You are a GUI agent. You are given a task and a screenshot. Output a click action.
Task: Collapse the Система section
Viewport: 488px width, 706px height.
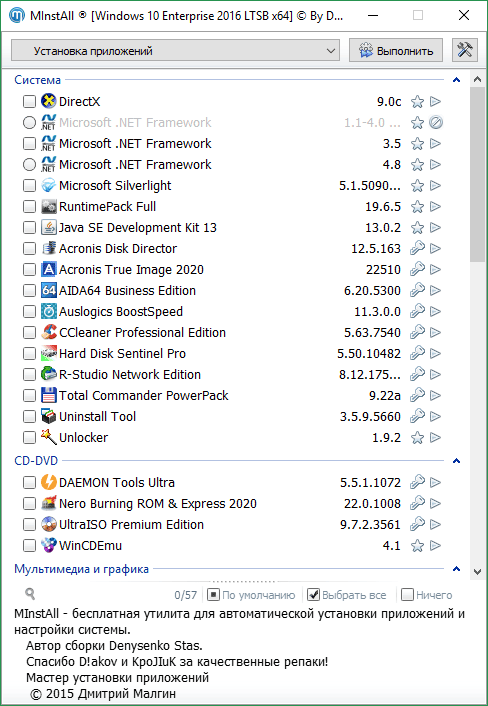456,80
